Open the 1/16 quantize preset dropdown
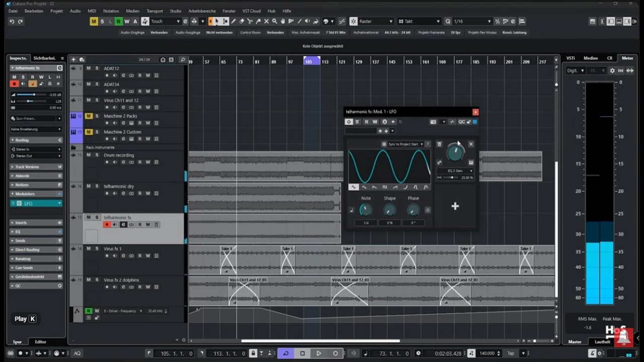This screenshot has height=362, width=644. click(x=473, y=21)
